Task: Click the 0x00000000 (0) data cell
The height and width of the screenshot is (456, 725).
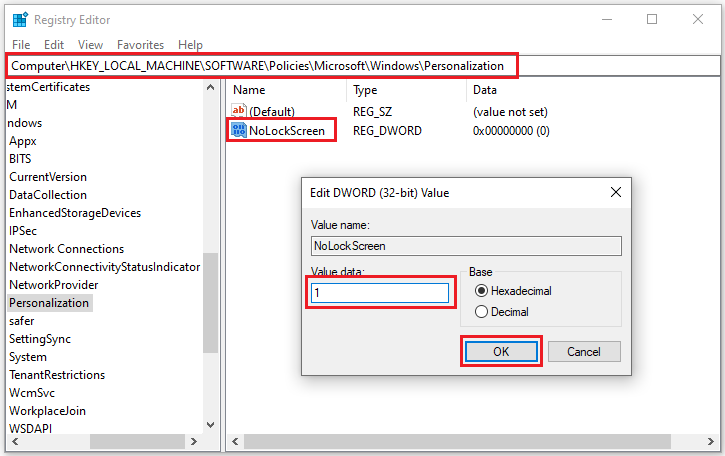Action: pyautogui.click(x=511, y=131)
